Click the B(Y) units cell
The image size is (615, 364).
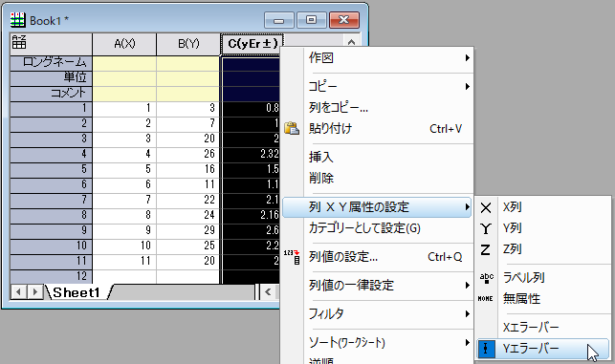coord(188,77)
